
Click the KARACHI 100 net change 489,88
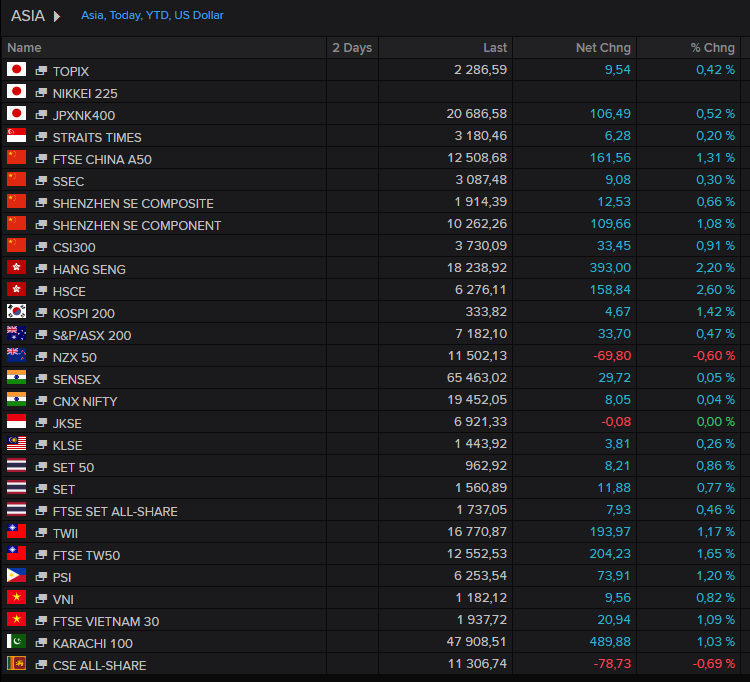pyautogui.click(x=610, y=641)
